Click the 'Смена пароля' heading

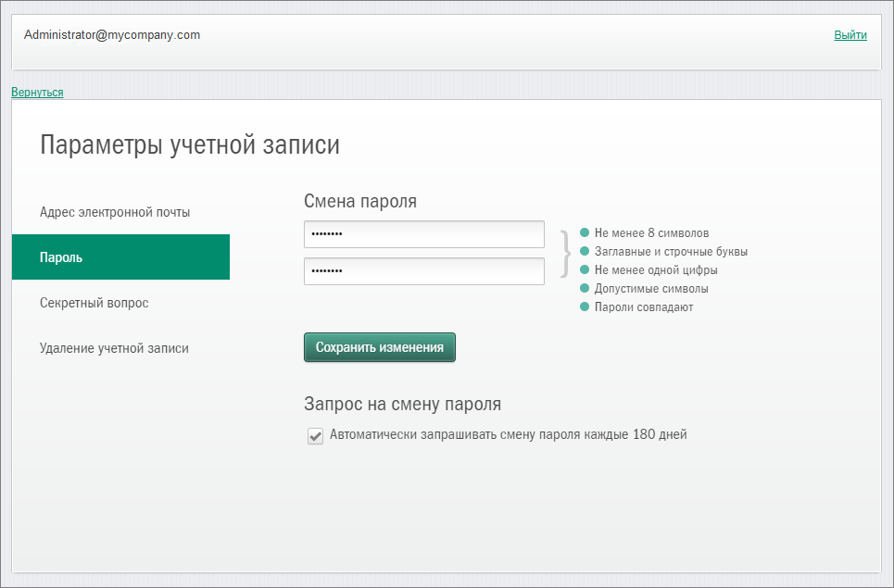[360, 201]
